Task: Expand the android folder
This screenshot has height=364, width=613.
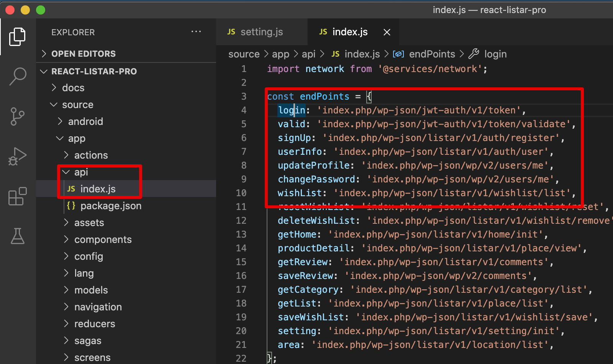Action: 126,121
